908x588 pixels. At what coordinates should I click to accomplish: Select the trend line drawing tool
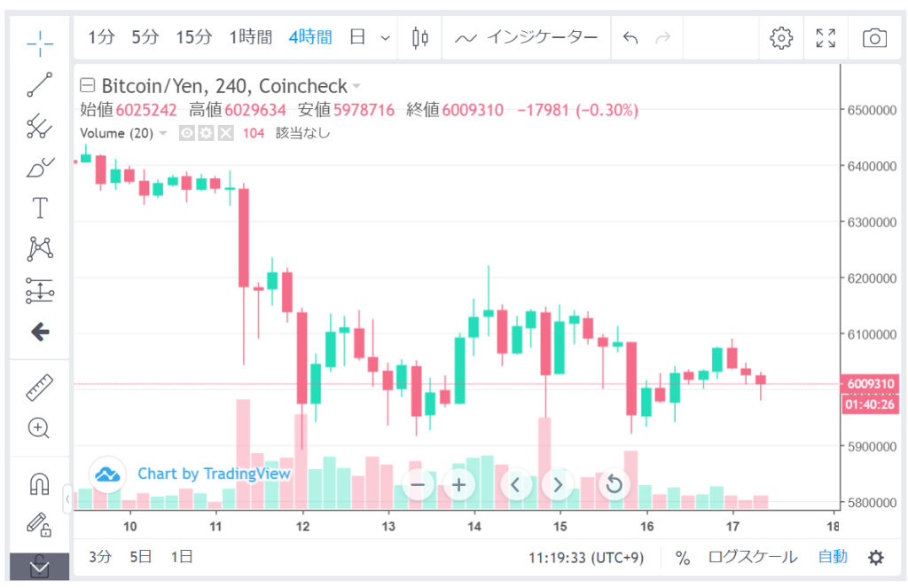pos(40,84)
